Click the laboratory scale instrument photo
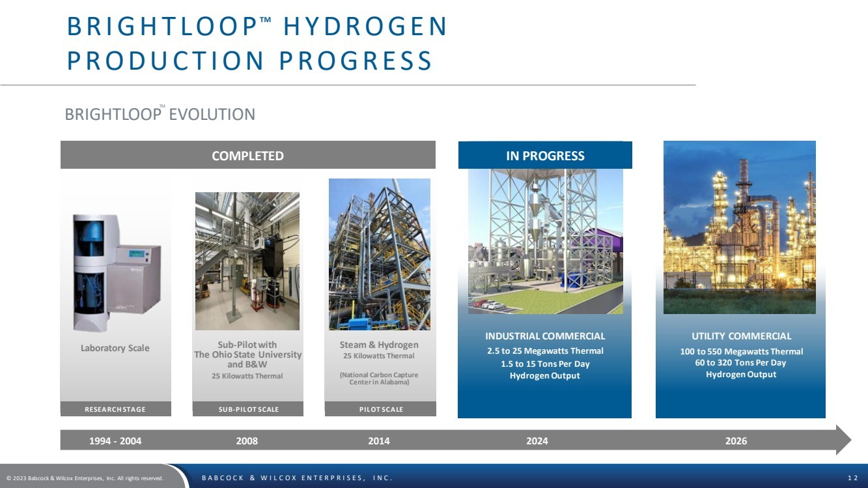The image size is (868, 488). click(116, 273)
